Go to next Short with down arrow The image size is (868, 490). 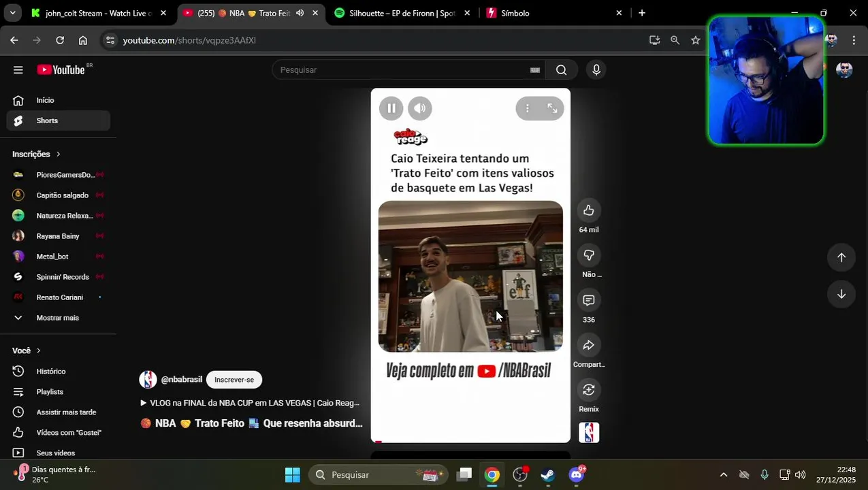(841, 294)
